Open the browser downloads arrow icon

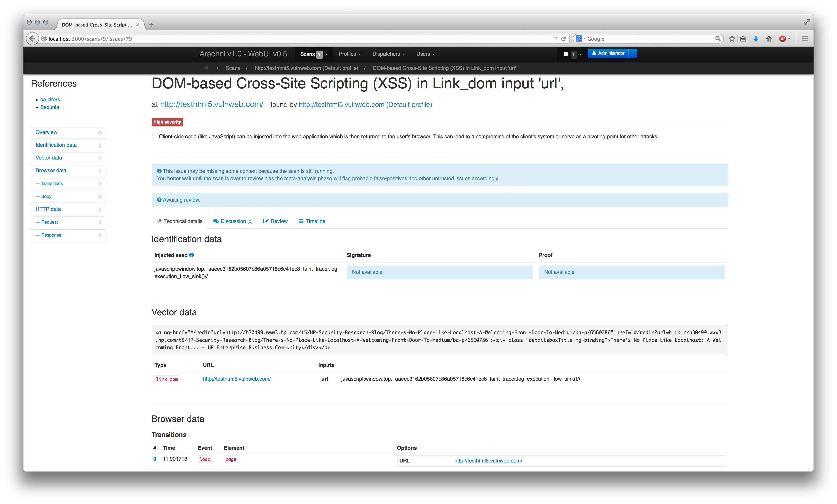(756, 39)
